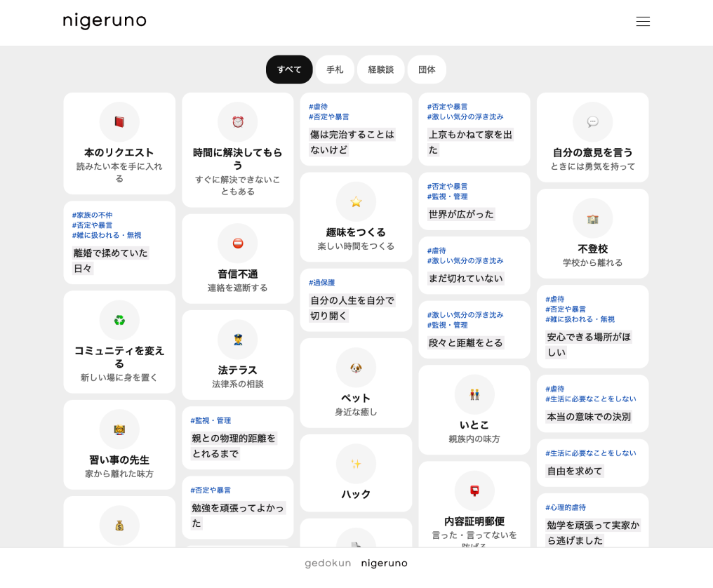Switch to the 経験談 tab

click(x=380, y=69)
